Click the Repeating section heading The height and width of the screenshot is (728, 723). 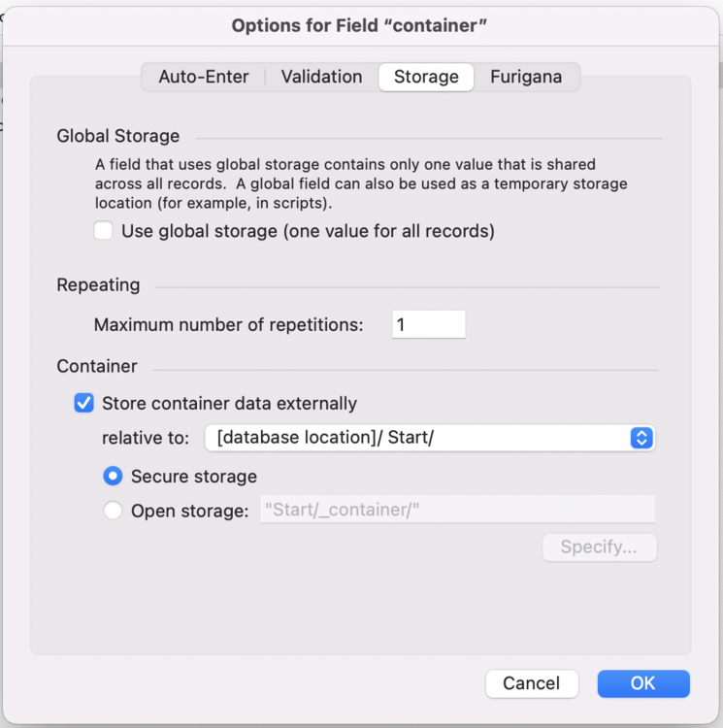click(98, 285)
